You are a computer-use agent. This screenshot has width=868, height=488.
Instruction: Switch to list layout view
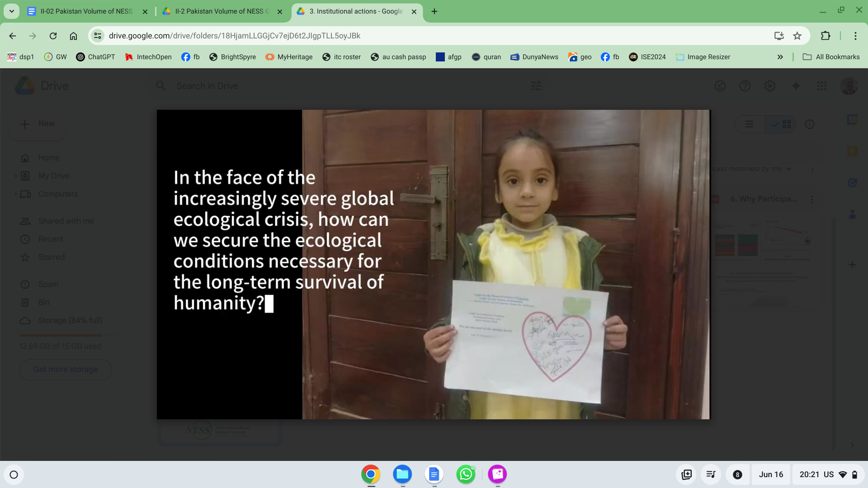[750, 124]
